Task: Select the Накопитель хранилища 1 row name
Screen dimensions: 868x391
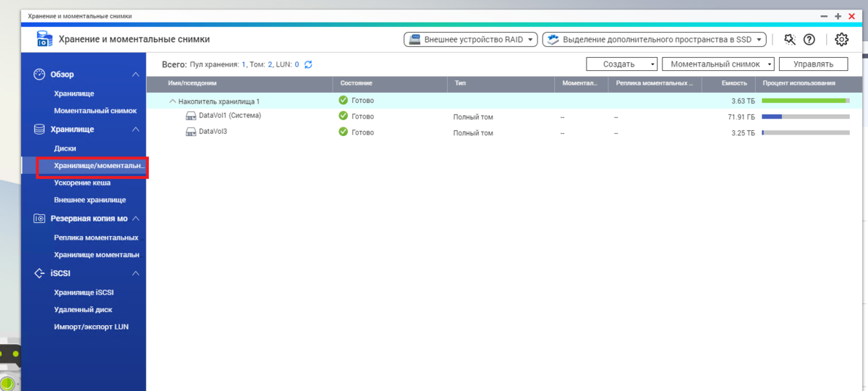Action: point(219,101)
